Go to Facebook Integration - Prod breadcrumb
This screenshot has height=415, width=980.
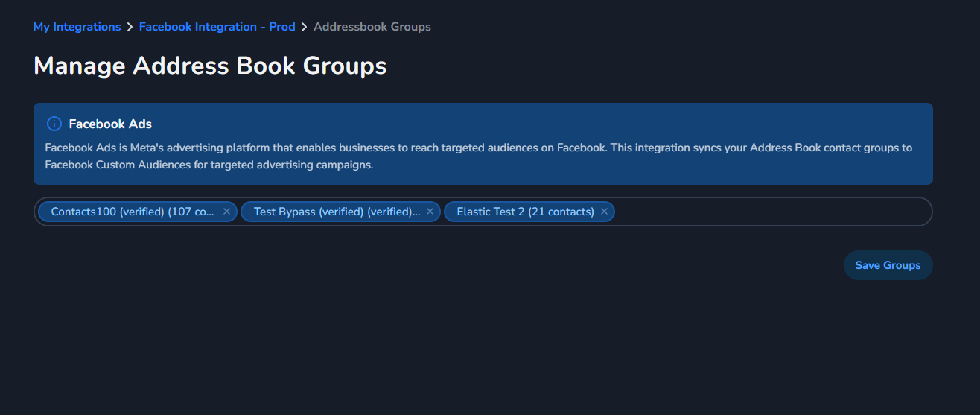(x=217, y=27)
